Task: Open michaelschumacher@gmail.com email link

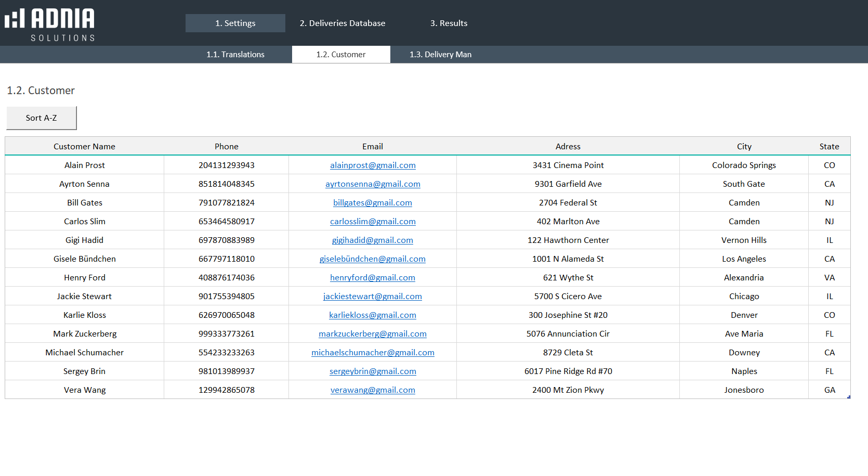Action: [373, 353]
